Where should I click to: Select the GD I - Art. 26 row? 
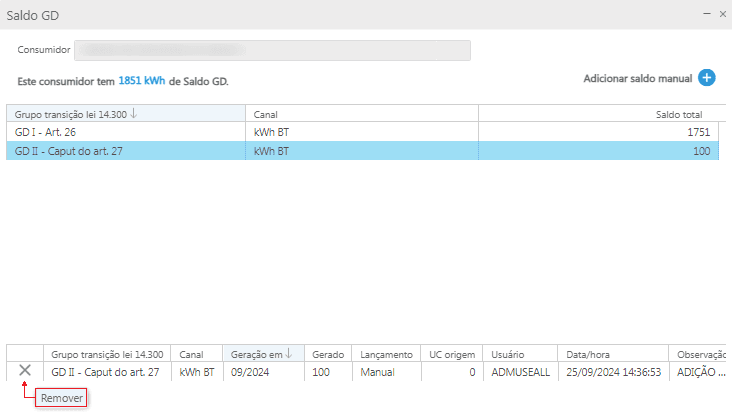coord(125,132)
